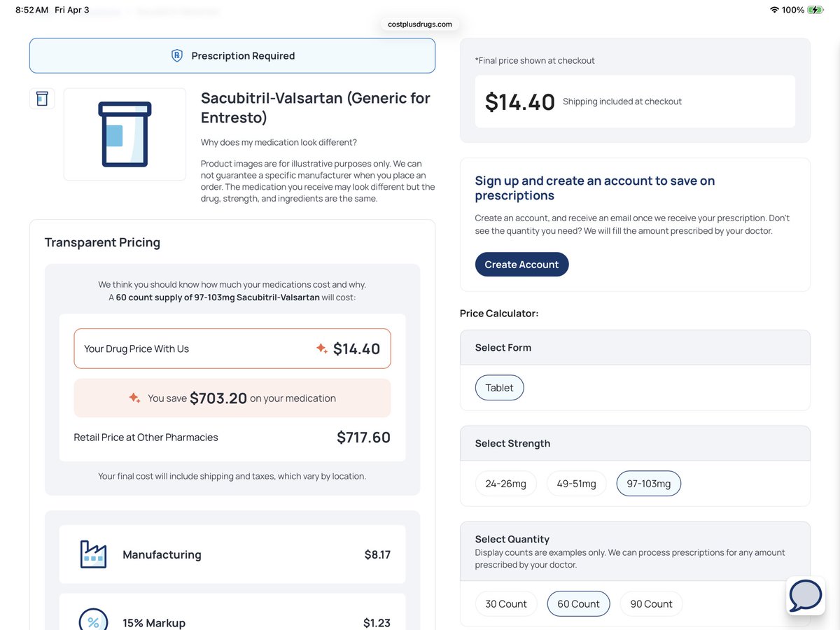Click the shipping and taxes disclaimer text

point(232,476)
